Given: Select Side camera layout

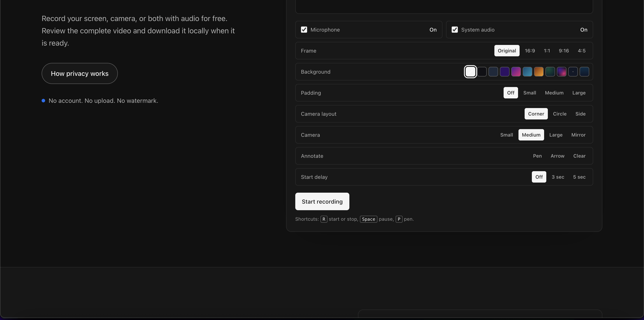Looking at the screenshot, I should tap(580, 114).
